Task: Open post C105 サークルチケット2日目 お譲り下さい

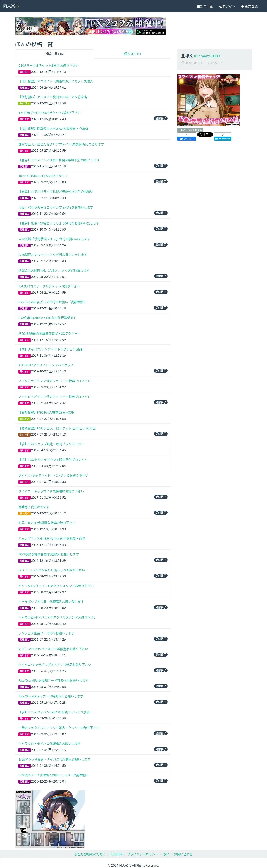Action: (x=49, y=65)
